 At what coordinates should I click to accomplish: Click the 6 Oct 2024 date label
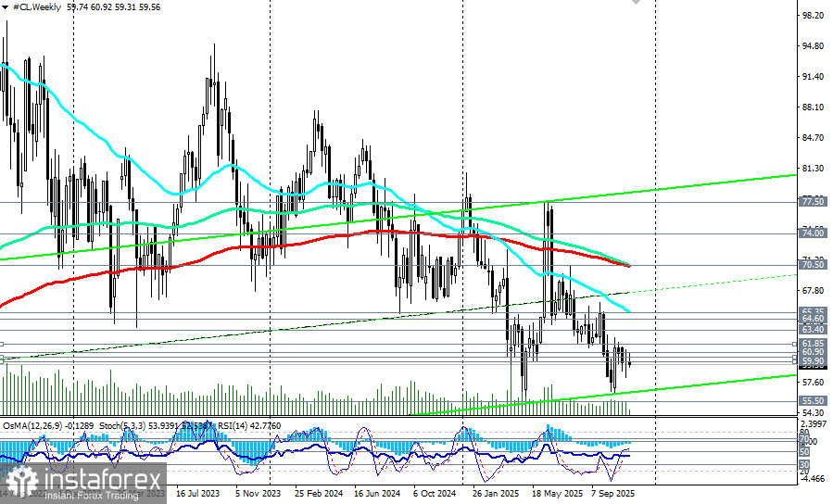tap(435, 494)
